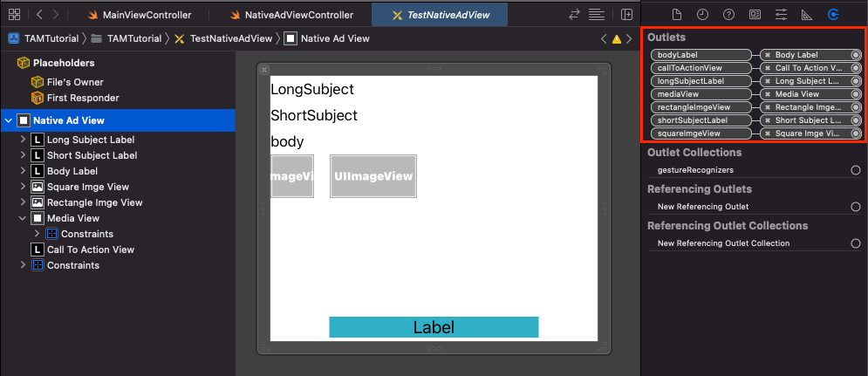
Task: Click New Referencing Outlet circle
Action: [856, 207]
